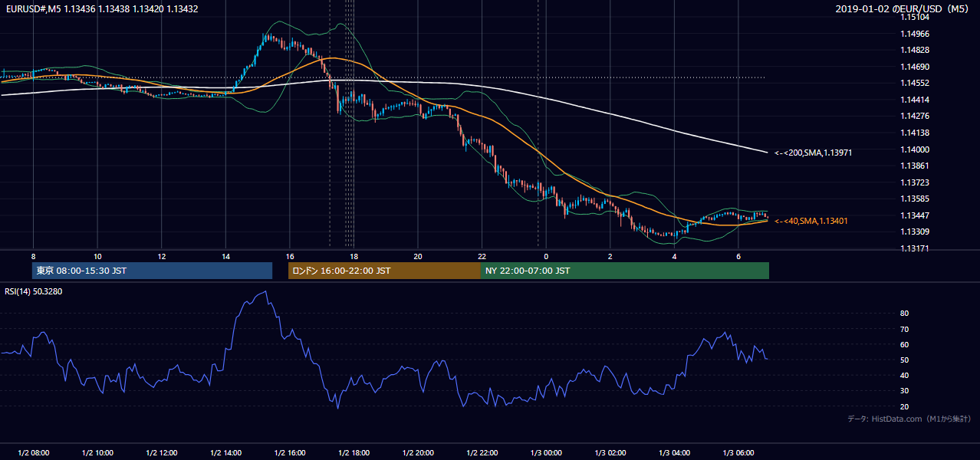Viewport: 980px width, 460px height.
Task: Click RSI axis level 20
Action: tap(905, 407)
